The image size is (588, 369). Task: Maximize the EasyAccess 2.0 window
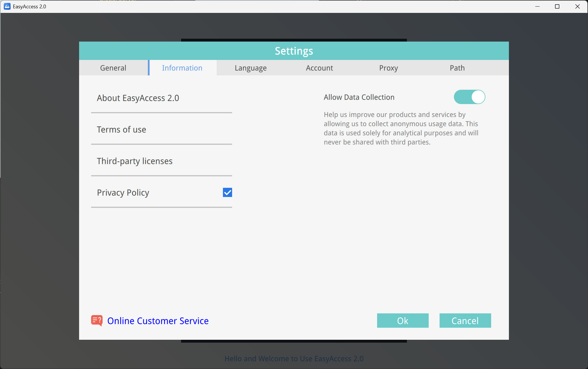pyautogui.click(x=557, y=6)
